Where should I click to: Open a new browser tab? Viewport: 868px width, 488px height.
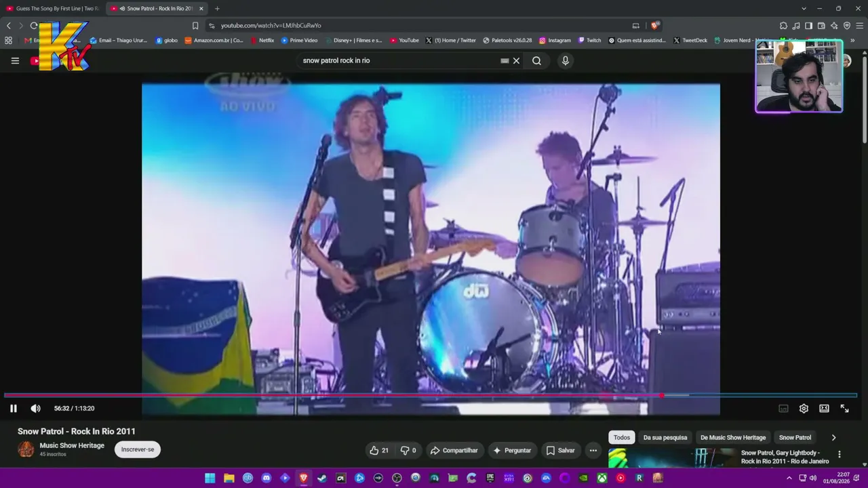coord(217,9)
